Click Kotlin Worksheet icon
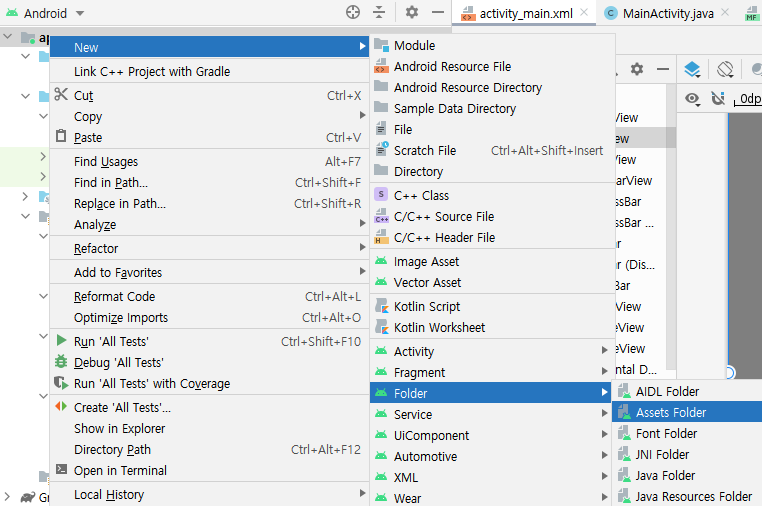This screenshot has height=506, width=762. tap(382, 327)
